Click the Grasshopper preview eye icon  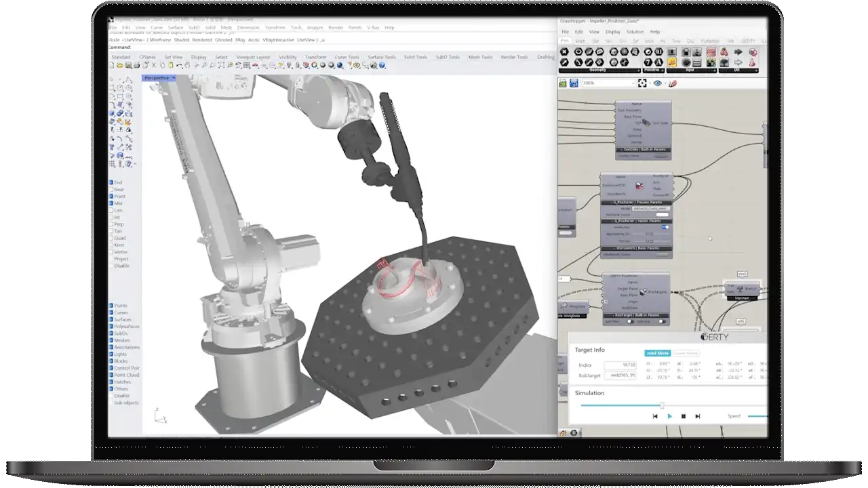point(658,83)
